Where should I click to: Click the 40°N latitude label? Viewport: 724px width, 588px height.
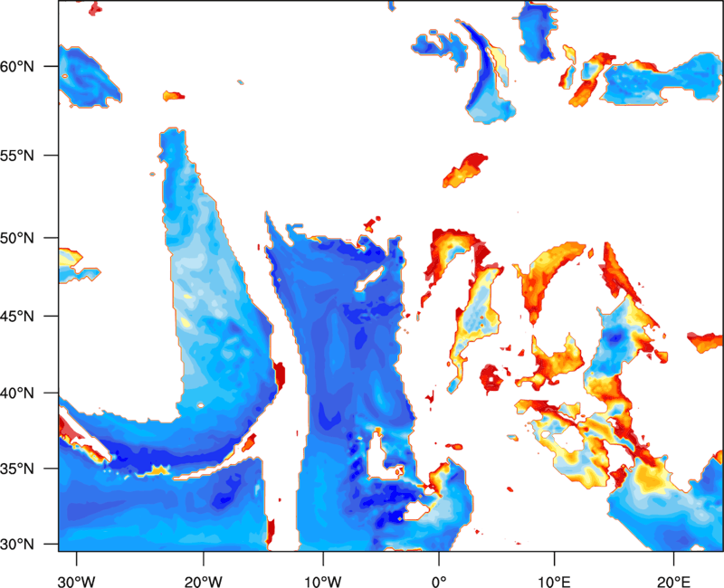(x=17, y=394)
